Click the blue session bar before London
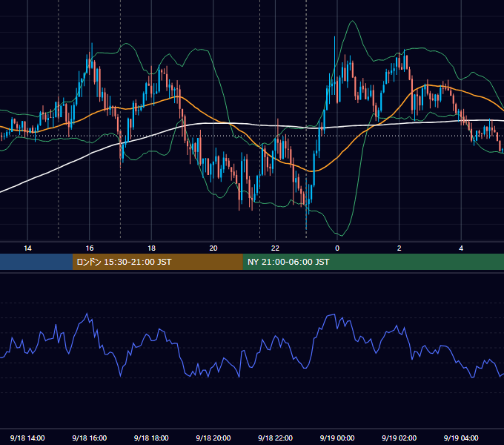 [x=36, y=262]
